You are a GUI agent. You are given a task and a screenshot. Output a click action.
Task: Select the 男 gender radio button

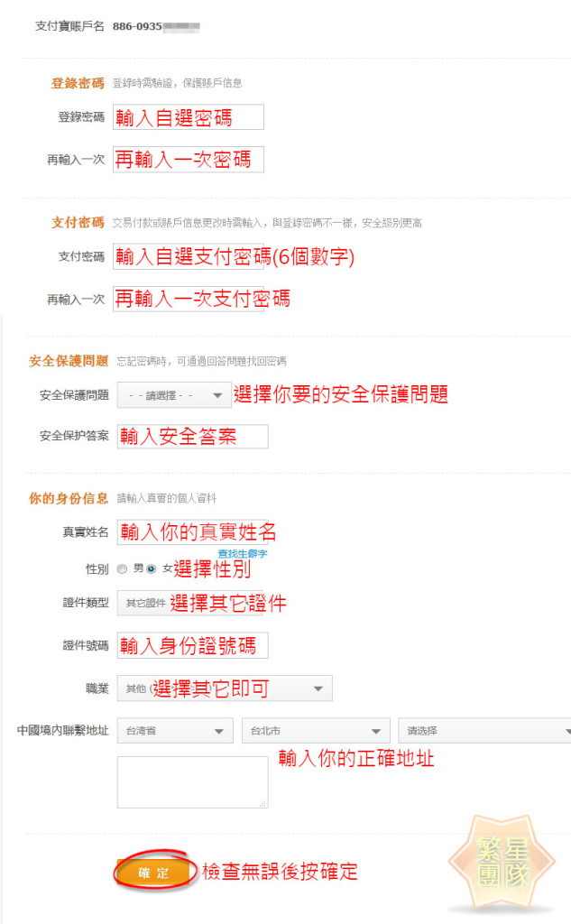[x=123, y=569]
